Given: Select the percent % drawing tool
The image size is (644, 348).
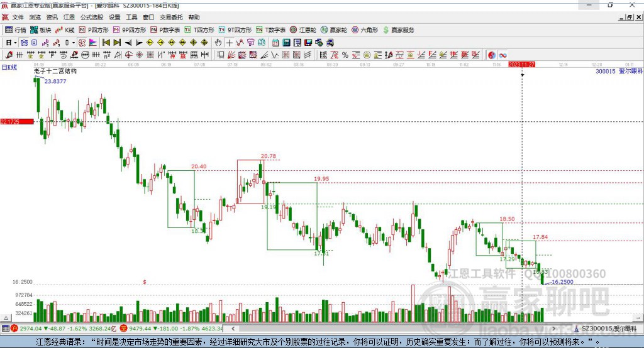Looking at the screenshot, I should click(x=345, y=55).
